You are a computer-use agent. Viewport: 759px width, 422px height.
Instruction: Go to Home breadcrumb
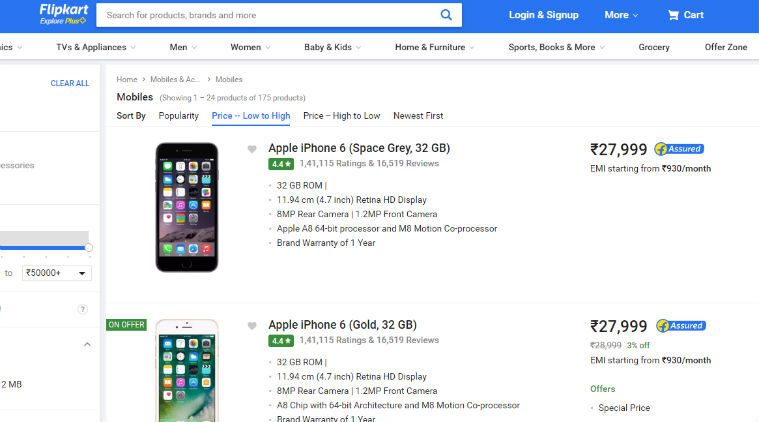click(127, 79)
